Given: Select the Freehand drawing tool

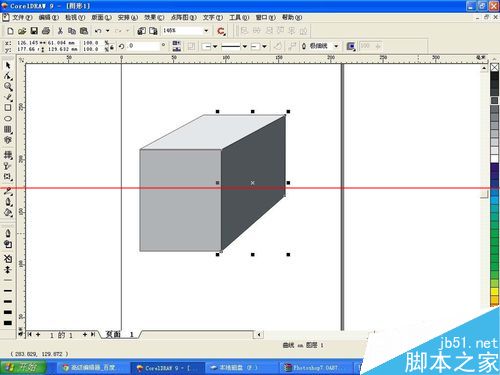Looking at the screenshot, I should point(8,97).
